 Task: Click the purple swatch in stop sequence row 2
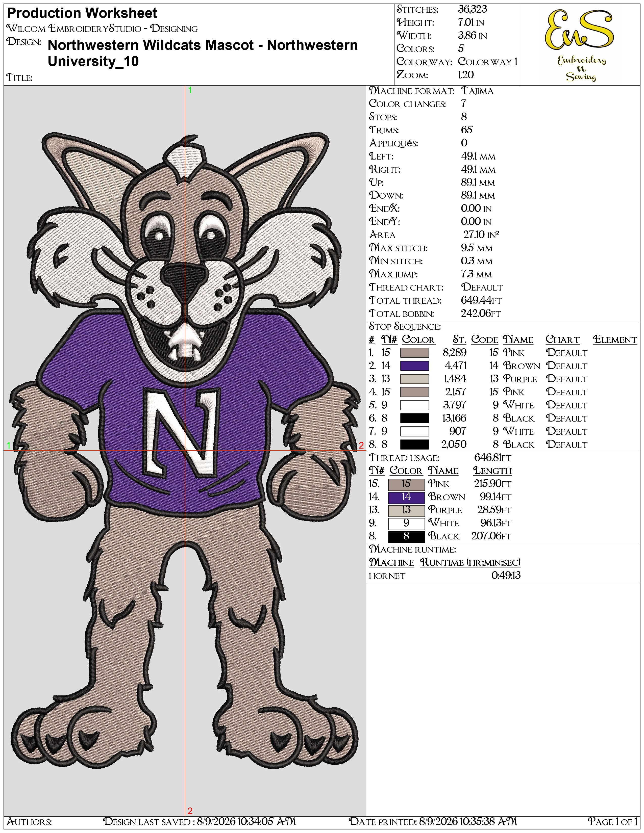point(414,366)
